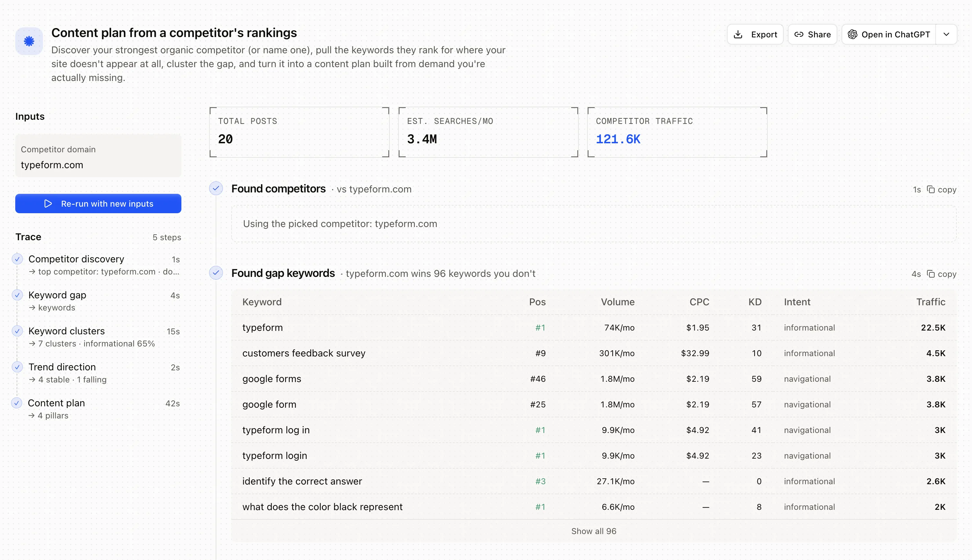Export the content plan

755,35
